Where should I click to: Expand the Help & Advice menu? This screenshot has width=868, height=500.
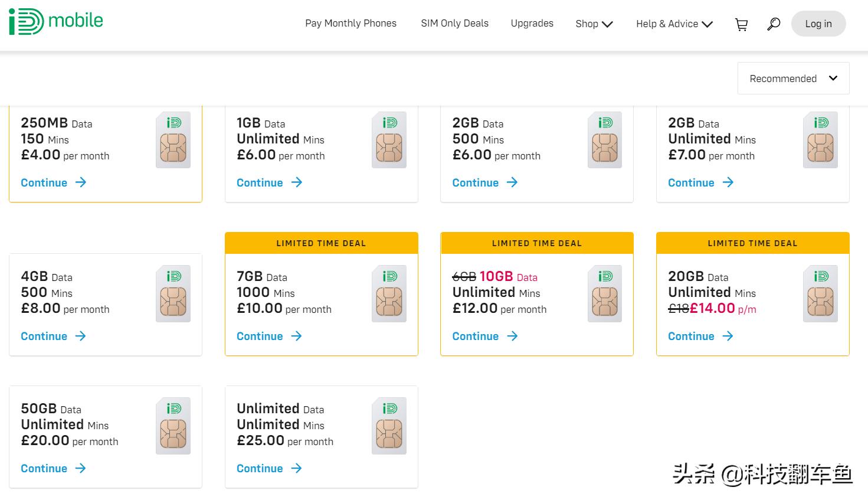point(674,24)
